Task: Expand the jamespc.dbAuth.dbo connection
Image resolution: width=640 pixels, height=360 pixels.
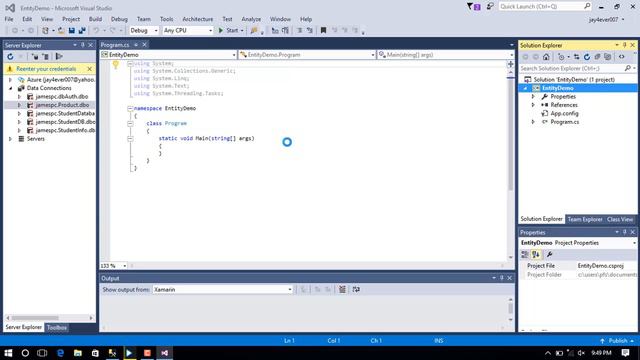Action: coord(19,97)
